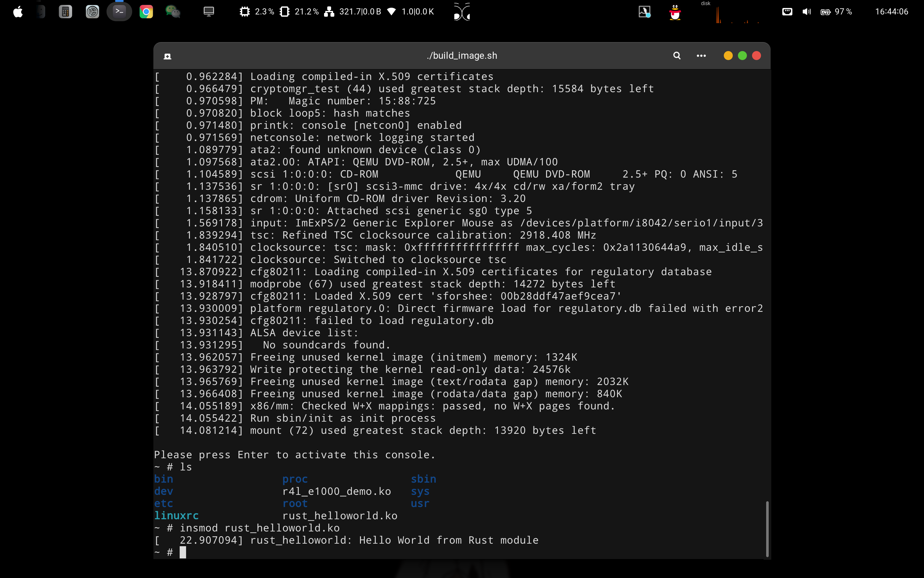
Task: Click 'etc' directory in ls output
Action: [x=163, y=504]
